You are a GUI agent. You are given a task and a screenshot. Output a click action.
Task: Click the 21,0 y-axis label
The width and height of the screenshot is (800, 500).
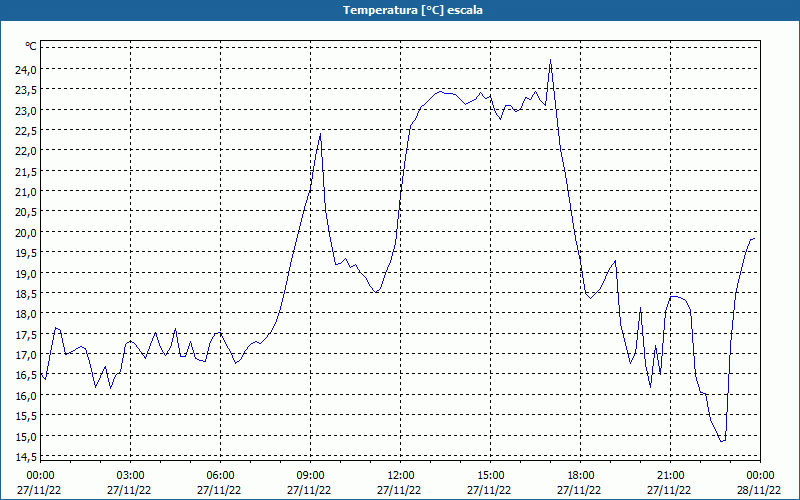26,192
